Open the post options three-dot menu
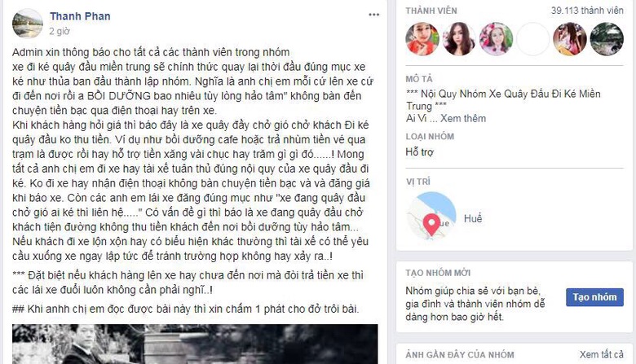 pos(373,15)
